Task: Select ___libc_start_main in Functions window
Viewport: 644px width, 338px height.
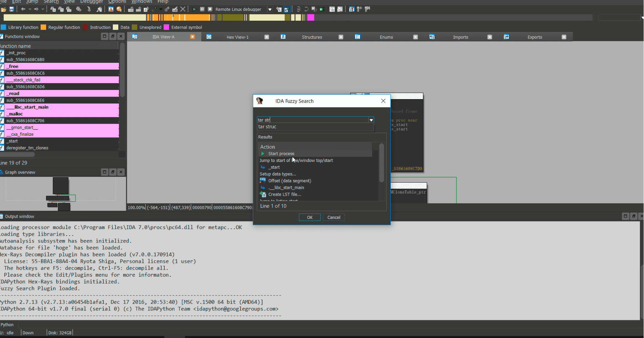Action: pyautogui.click(x=60, y=107)
